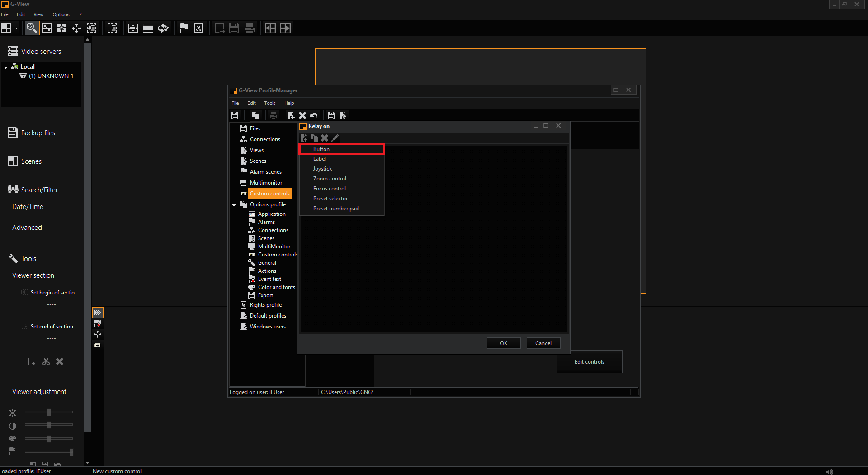
Task: Click the delete X icon in ProfileManager toolbar
Action: tap(302, 115)
